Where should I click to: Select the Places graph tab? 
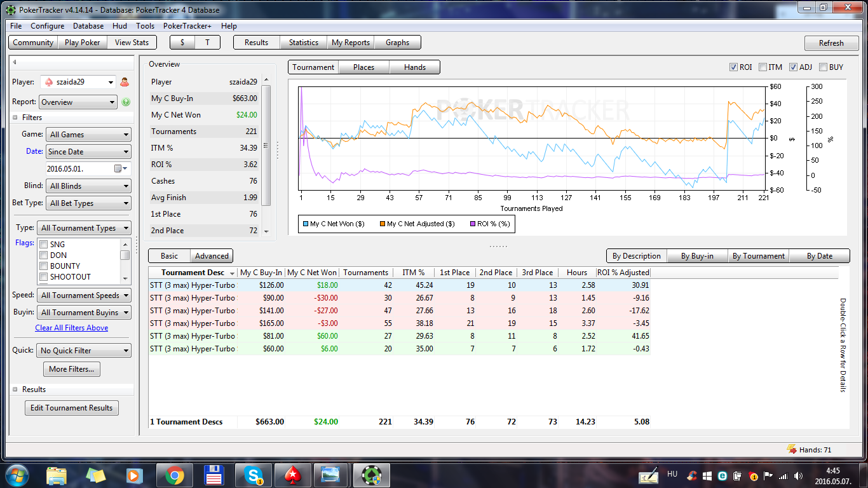363,67
